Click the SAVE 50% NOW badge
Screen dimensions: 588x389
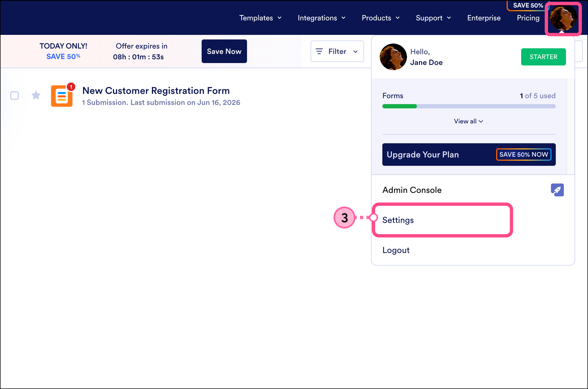pos(524,155)
